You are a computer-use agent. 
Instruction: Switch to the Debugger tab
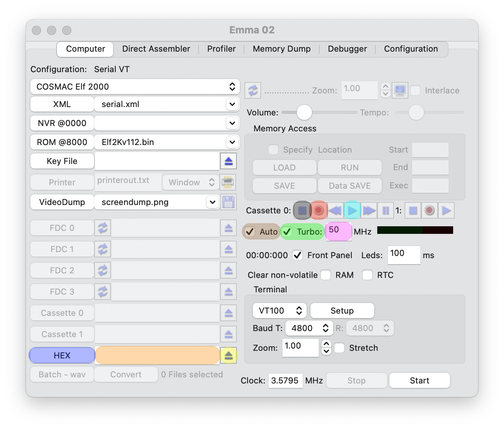347,49
